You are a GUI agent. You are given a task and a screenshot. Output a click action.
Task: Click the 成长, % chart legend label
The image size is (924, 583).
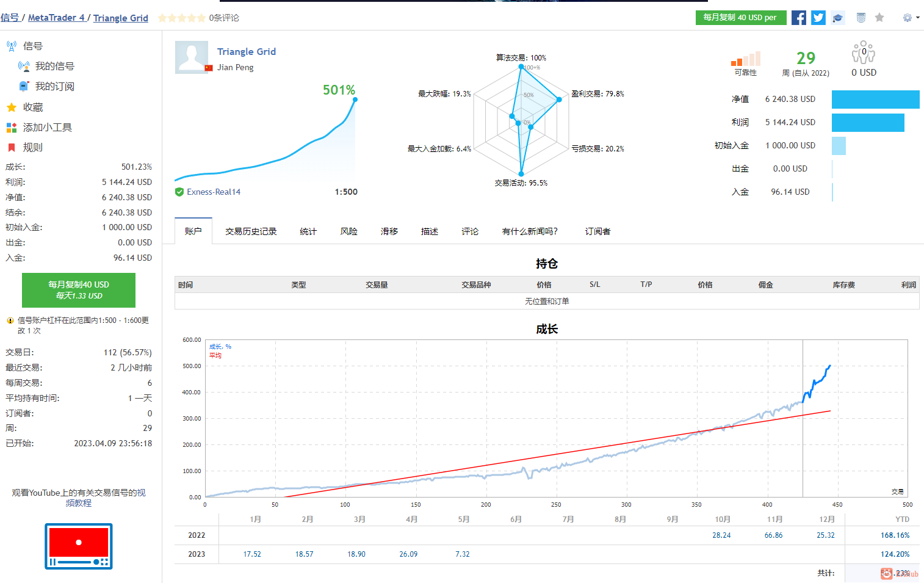(x=220, y=347)
